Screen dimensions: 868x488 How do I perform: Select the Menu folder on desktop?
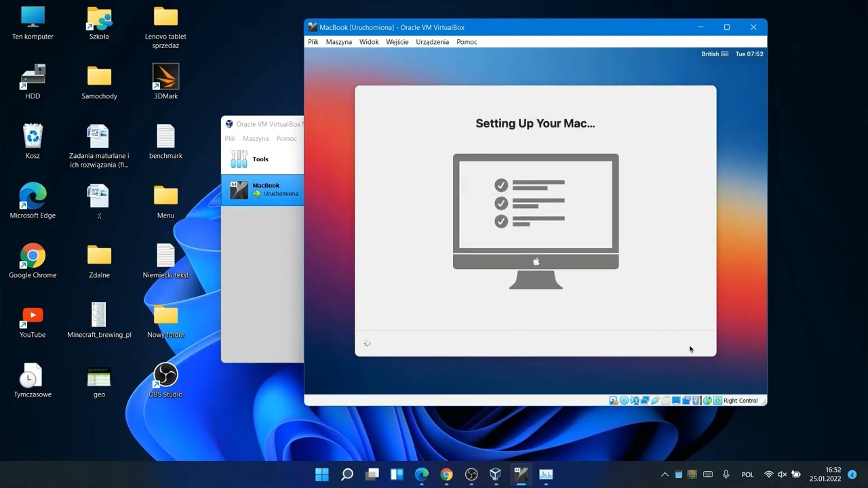pos(165,202)
